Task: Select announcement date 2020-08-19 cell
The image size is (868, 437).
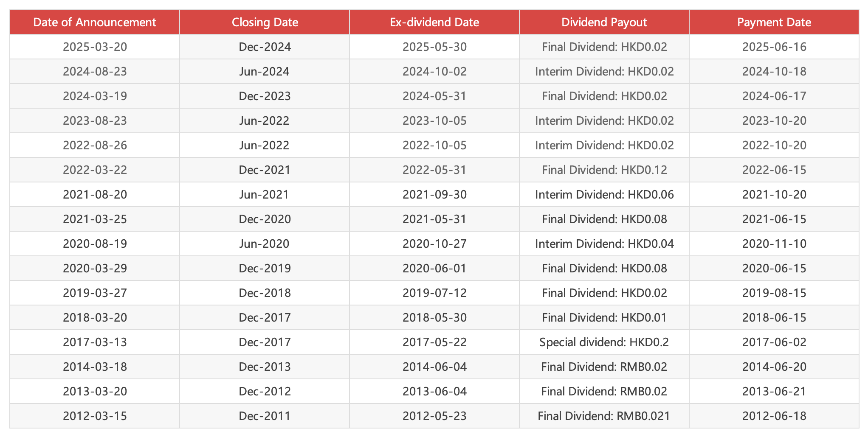Action: 95,244
